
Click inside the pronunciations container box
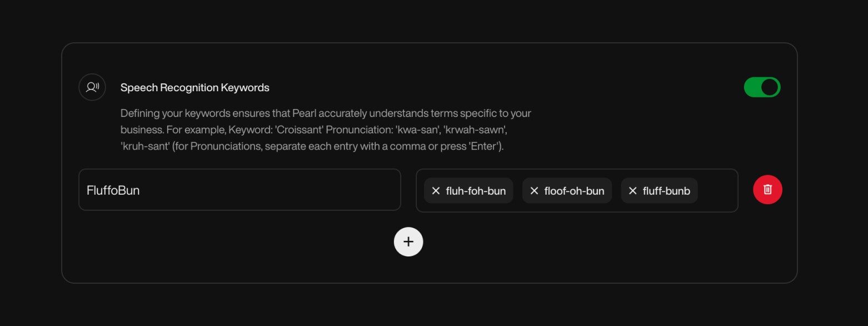click(x=717, y=190)
